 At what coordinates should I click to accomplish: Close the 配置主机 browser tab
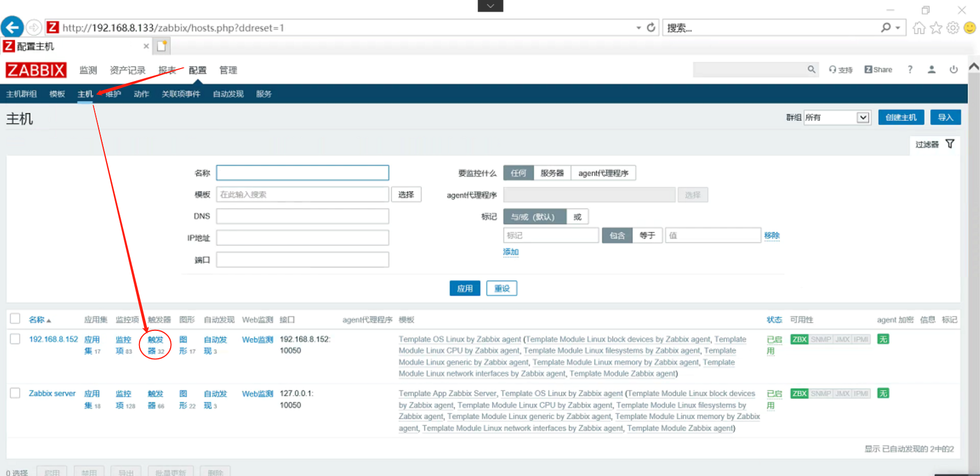click(146, 46)
